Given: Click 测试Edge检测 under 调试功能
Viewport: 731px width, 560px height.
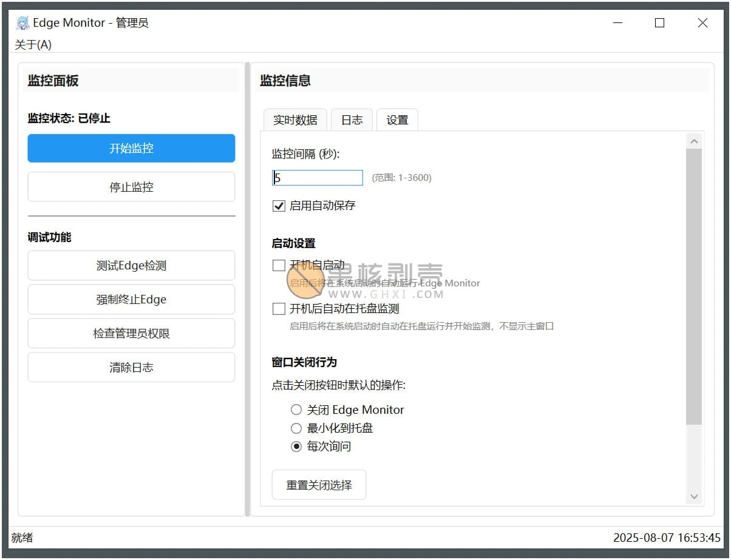Looking at the screenshot, I should [x=131, y=265].
